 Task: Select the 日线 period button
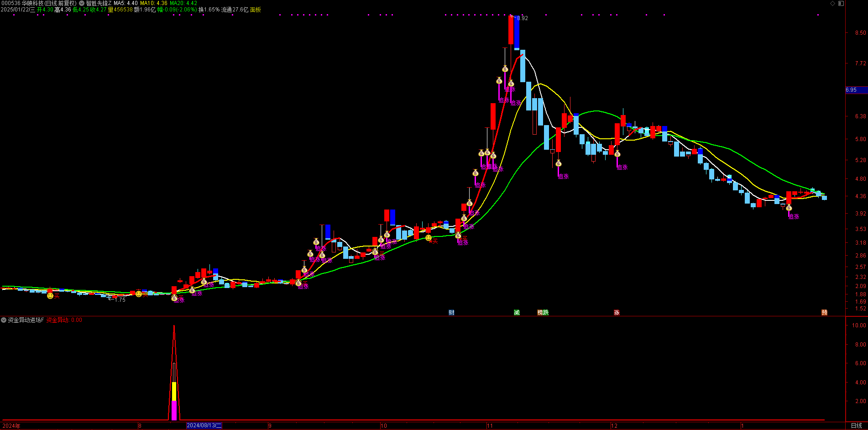point(857,425)
